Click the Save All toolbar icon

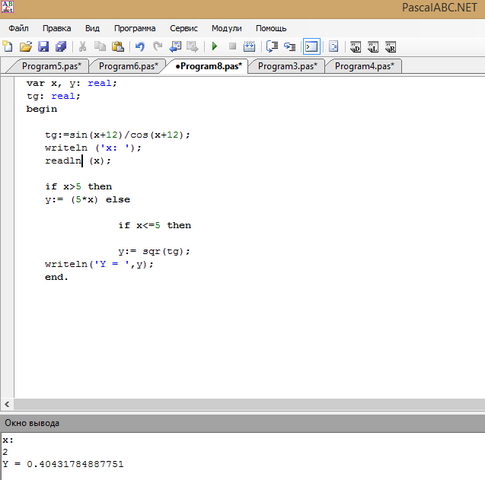coord(61,47)
